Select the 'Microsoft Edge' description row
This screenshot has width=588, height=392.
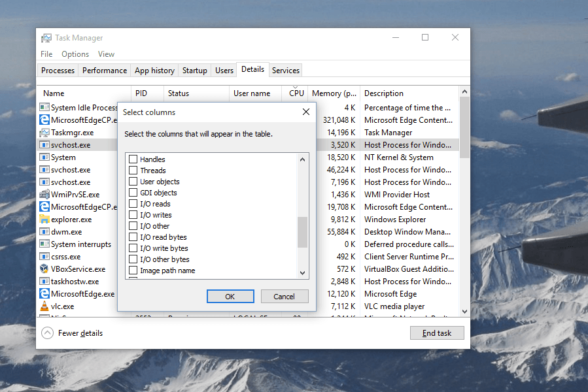point(390,294)
